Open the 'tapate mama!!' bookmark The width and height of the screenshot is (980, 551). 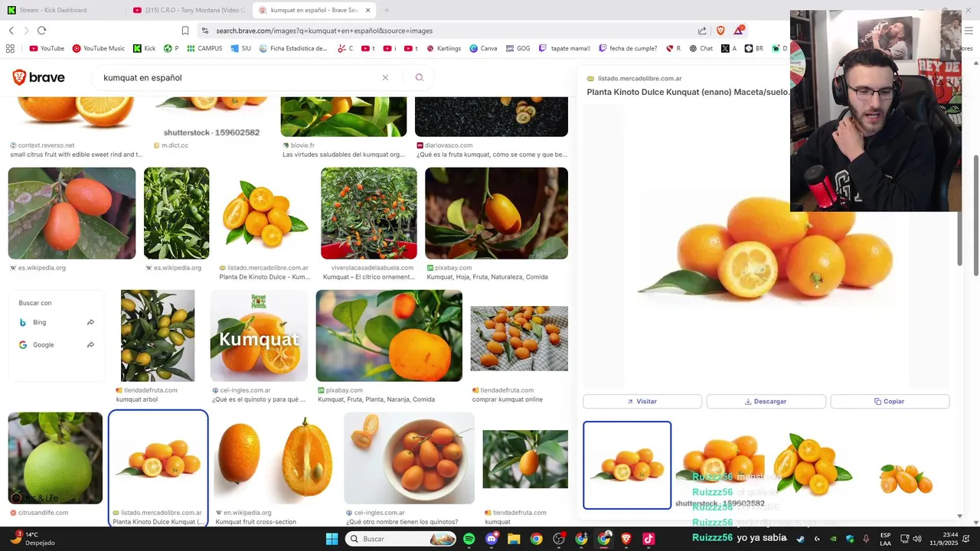564,48
